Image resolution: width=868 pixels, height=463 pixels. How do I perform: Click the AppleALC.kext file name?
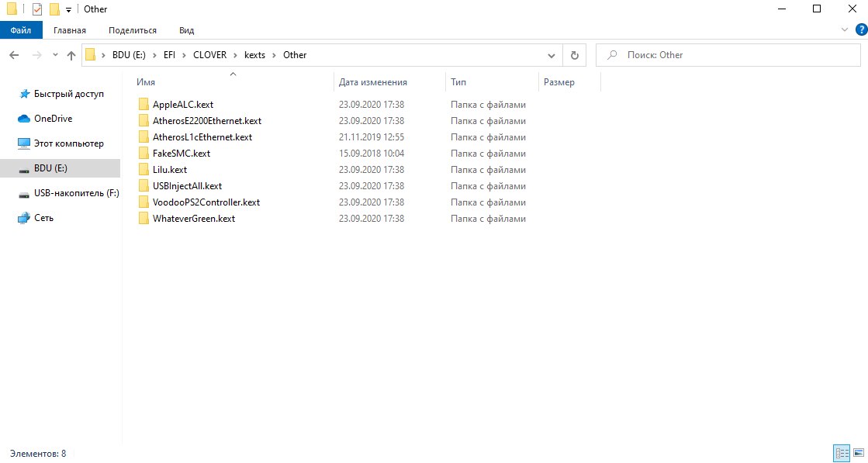click(183, 105)
